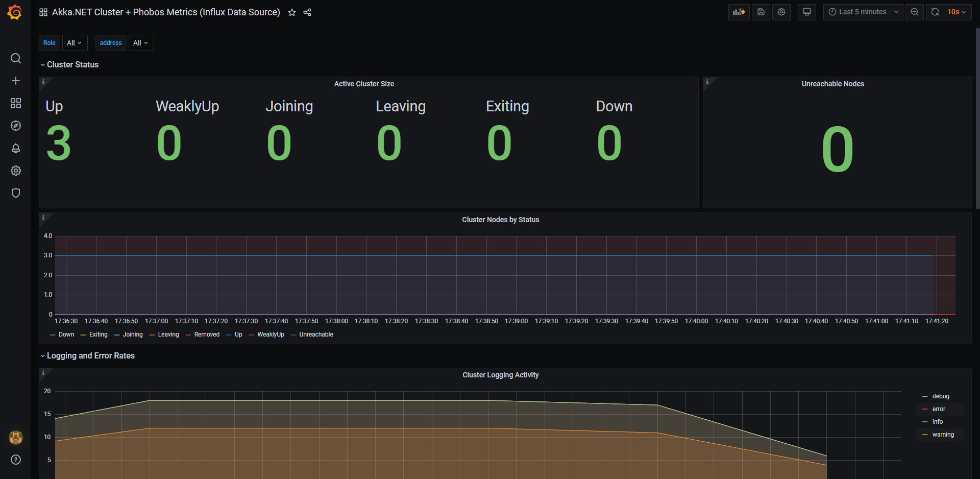
Task: Open the Alerting bell icon
Action: point(16,148)
